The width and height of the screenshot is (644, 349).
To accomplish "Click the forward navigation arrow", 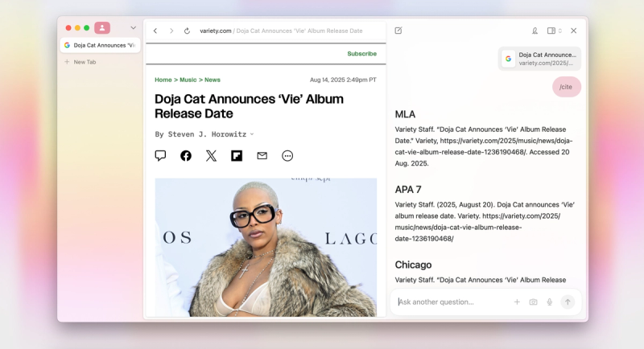I will 171,31.
